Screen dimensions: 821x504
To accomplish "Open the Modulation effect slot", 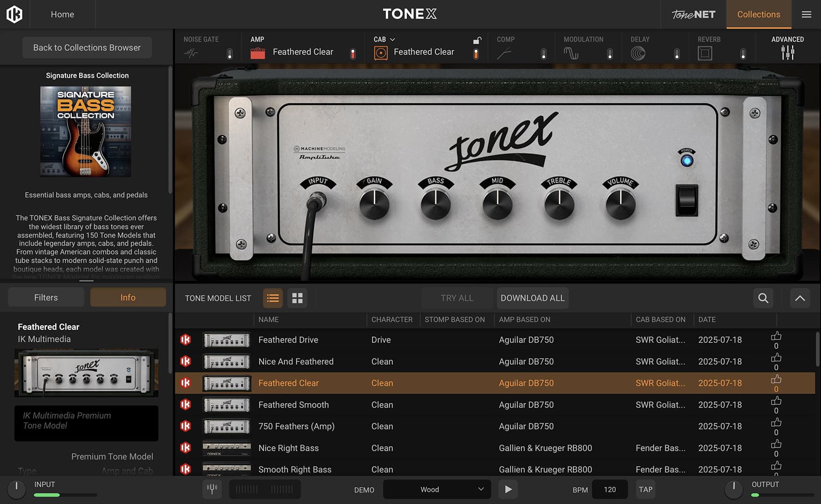I will [x=571, y=52].
